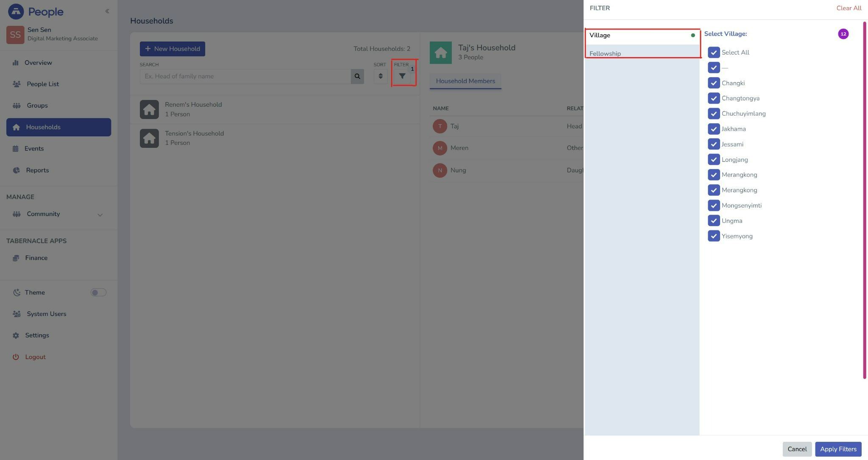Image resolution: width=868 pixels, height=460 pixels.
Task: Click the Total Households: 2 text
Action: 382,49
